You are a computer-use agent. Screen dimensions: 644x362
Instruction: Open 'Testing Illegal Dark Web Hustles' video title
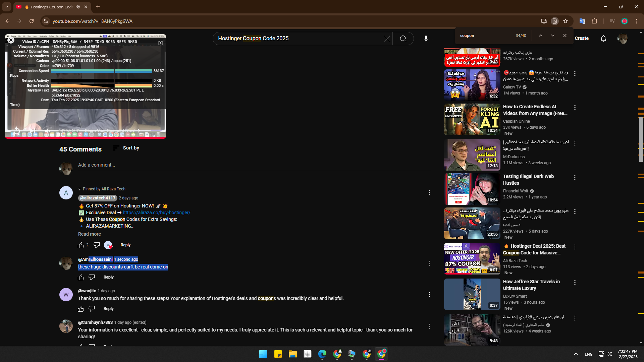[528, 180]
